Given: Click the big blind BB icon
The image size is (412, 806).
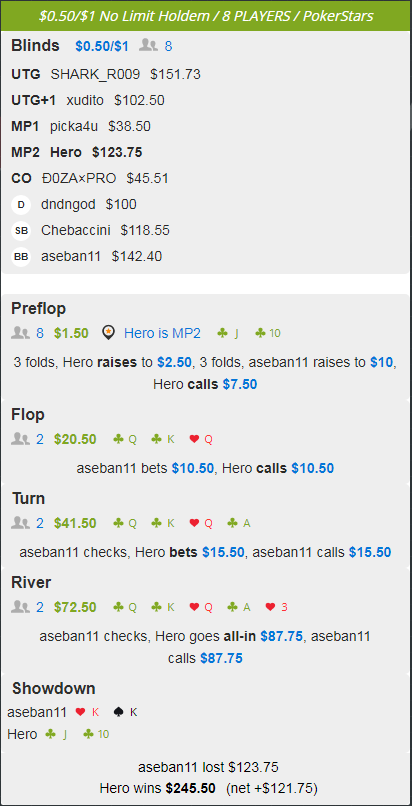Looking at the screenshot, I should coord(21,257).
